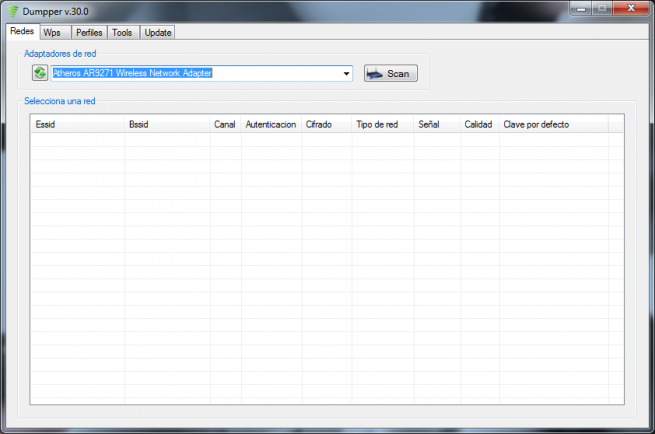Sort networks by Bssid column
This screenshot has width=655, height=434.
click(x=167, y=125)
